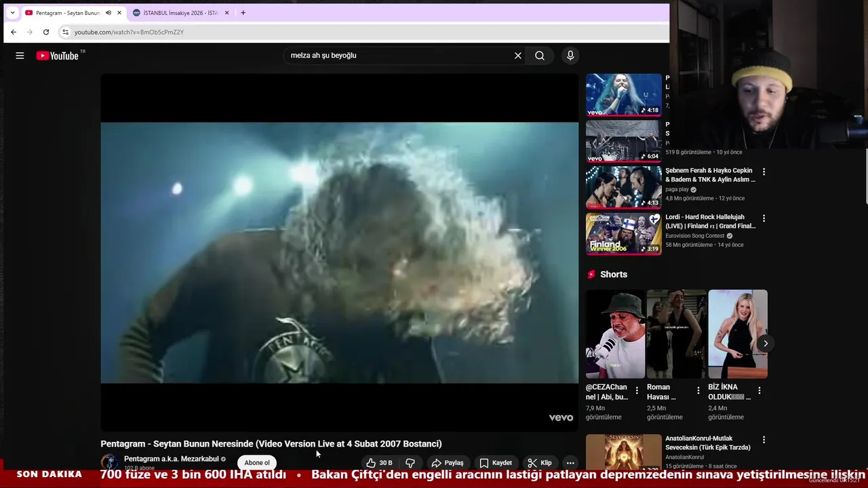This screenshot has width=868, height=488.
Task: View site information icon in address bar
Action: point(65,32)
